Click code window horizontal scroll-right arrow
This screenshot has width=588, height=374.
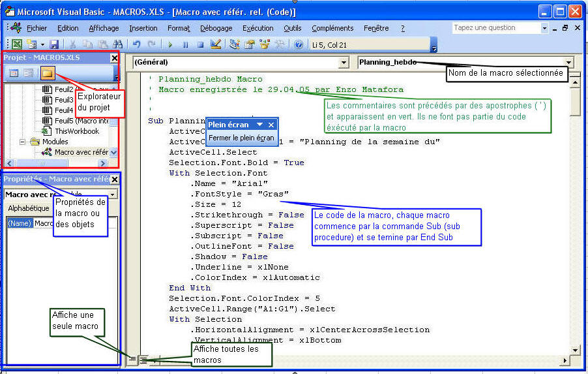(x=565, y=361)
